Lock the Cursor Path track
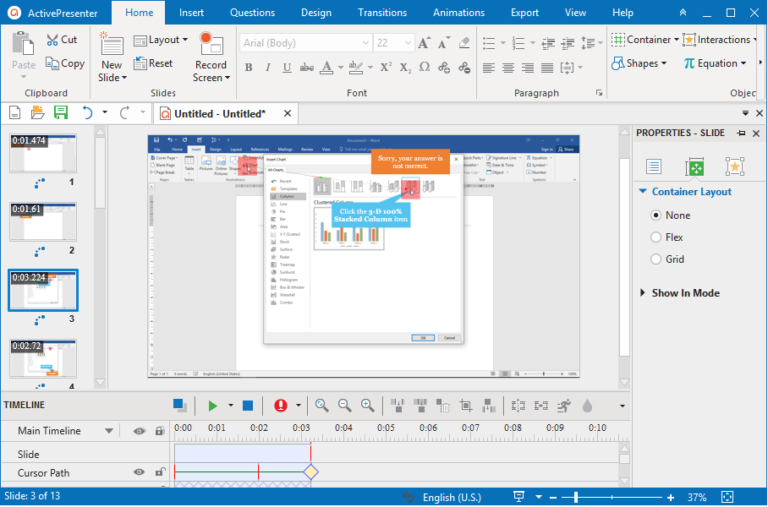Screen dimensions: 768x507 (160, 472)
